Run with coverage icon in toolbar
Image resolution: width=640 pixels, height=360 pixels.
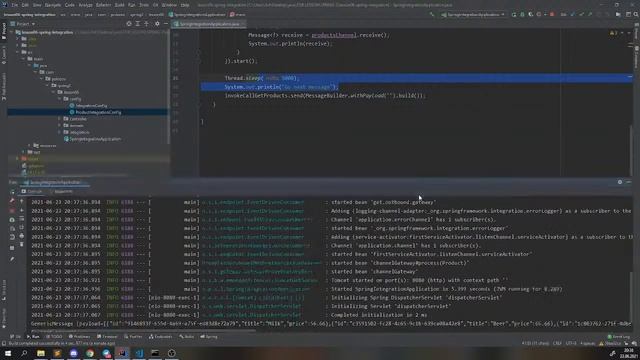(531, 14)
